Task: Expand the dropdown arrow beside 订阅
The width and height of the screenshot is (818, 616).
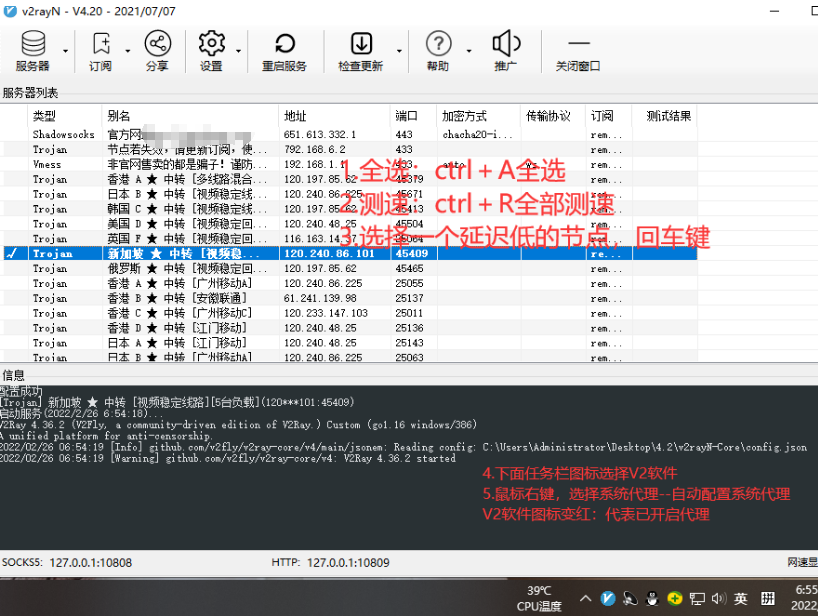Action: click(127, 50)
